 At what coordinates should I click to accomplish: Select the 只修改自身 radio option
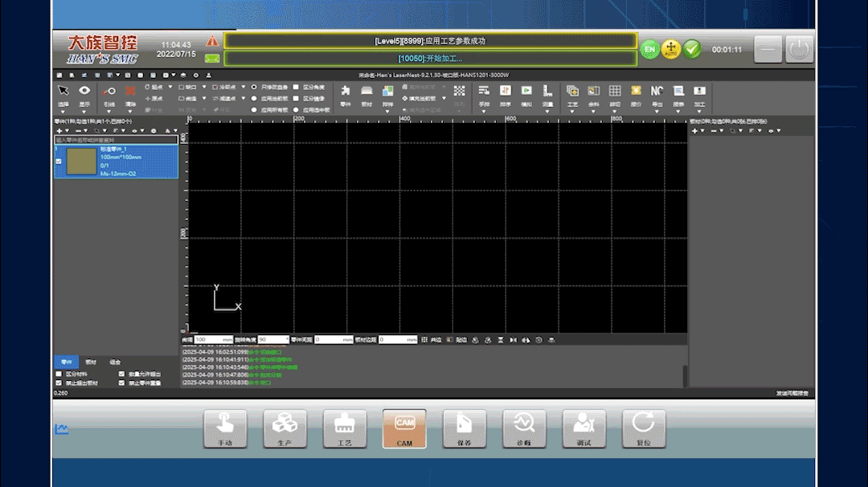[x=255, y=87]
